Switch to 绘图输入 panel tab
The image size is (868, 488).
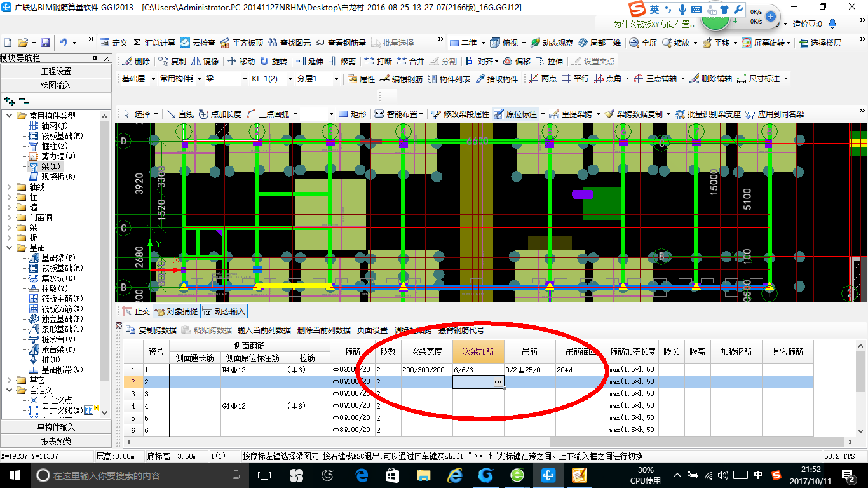click(x=57, y=85)
